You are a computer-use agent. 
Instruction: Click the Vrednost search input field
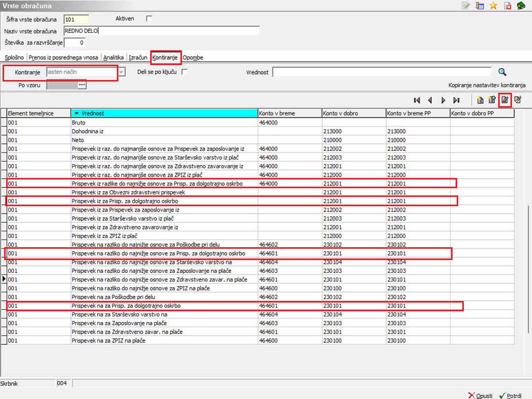(x=382, y=72)
